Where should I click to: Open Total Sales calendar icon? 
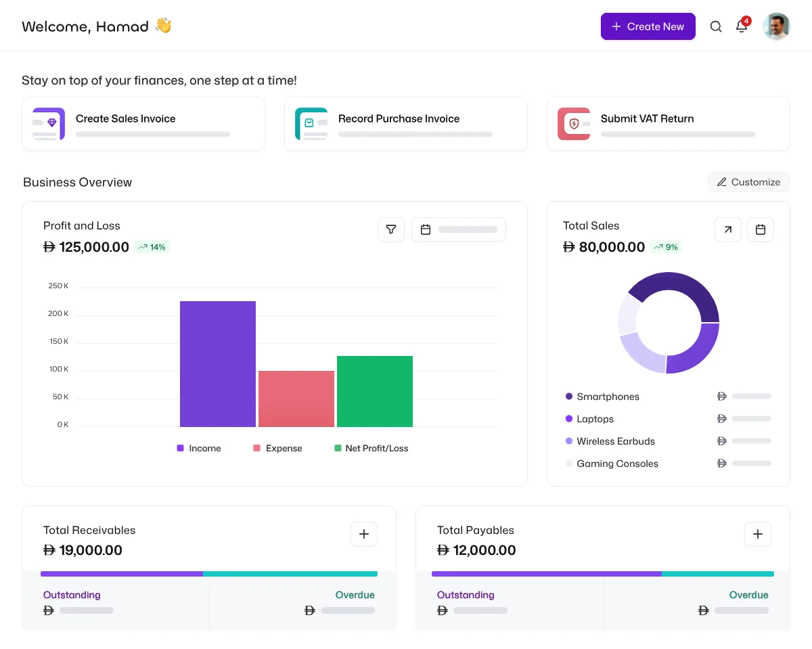761,229
